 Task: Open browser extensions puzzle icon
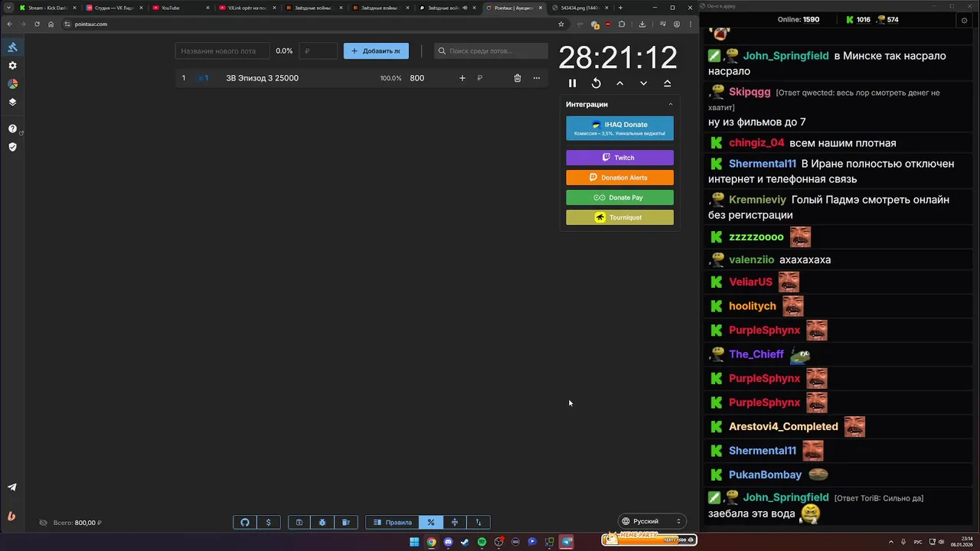(x=622, y=24)
